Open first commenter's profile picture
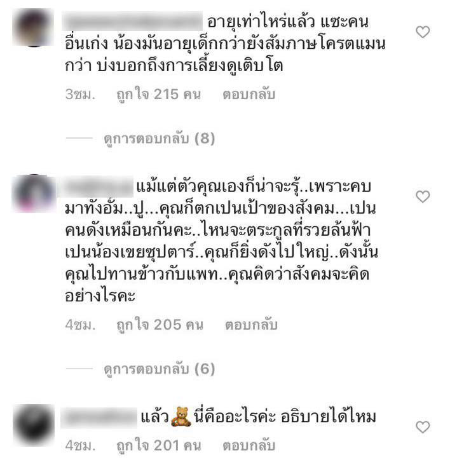 34,28
